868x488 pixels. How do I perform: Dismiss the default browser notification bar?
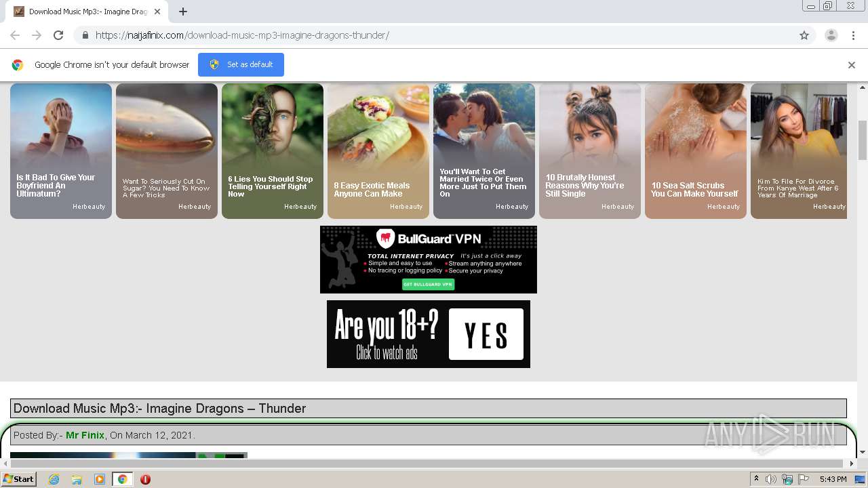(x=852, y=65)
